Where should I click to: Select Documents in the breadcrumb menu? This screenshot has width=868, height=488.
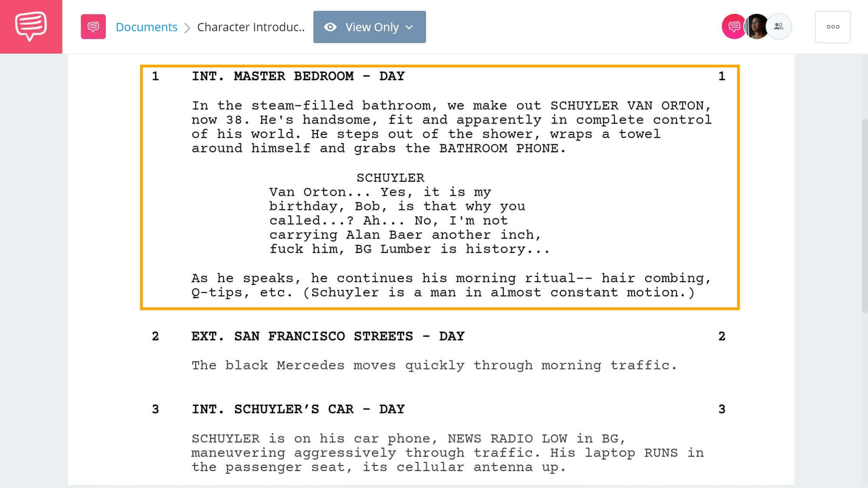146,26
